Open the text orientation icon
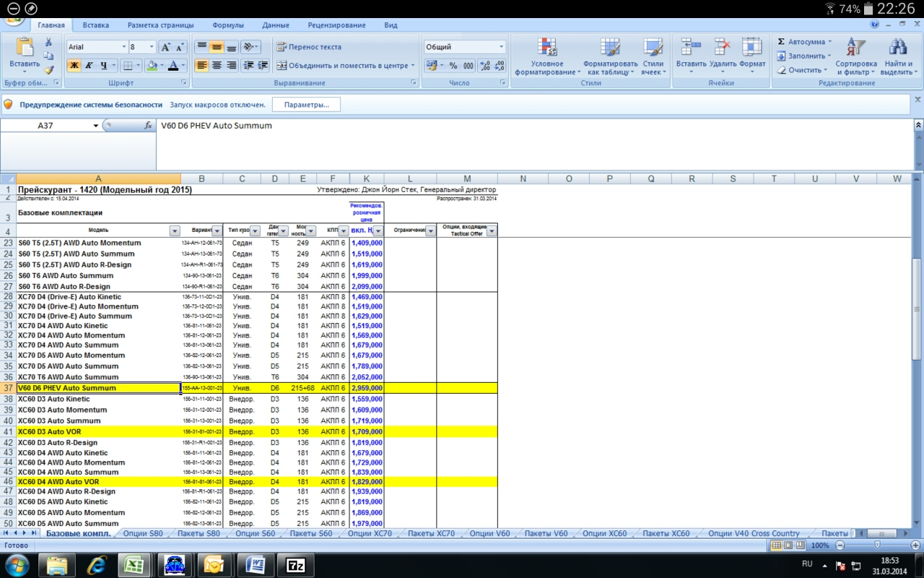This screenshot has width=924, height=578. tap(250, 47)
